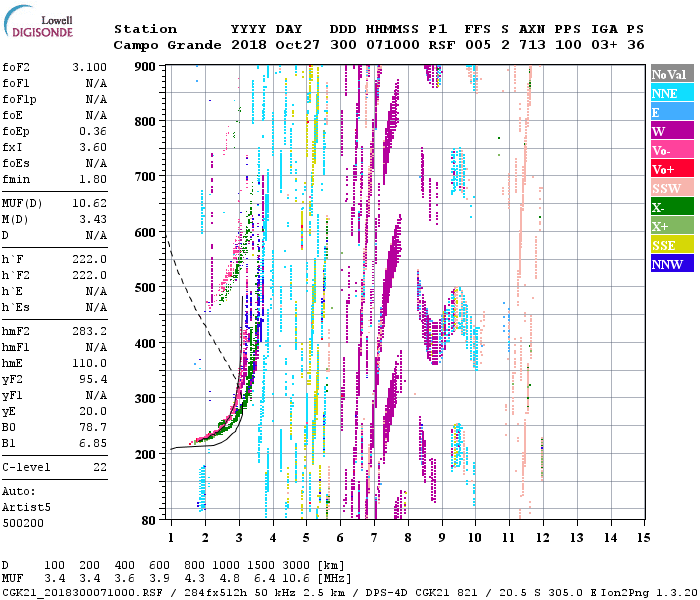The width and height of the screenshot is (700, 600).
Task: Click the year 2018 in header
Action: pos(249,45)
